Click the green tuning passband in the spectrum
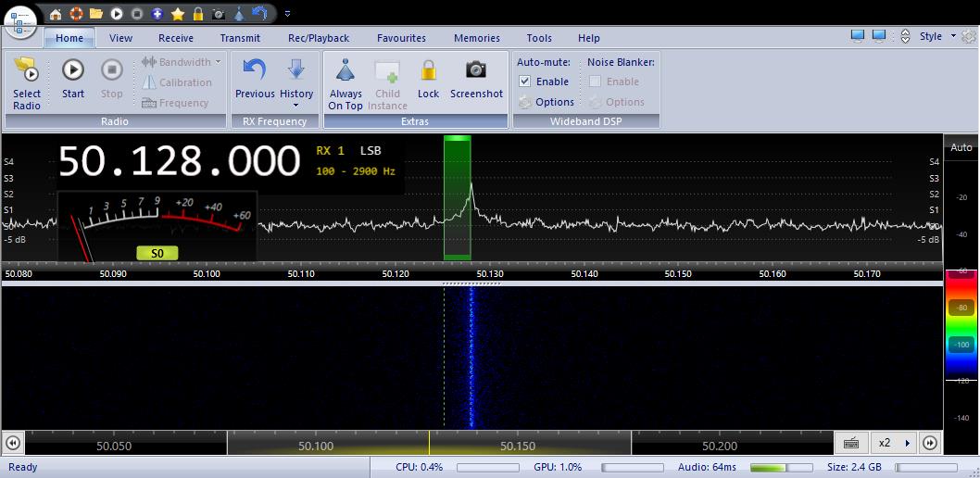 click(x=457, y=199)
